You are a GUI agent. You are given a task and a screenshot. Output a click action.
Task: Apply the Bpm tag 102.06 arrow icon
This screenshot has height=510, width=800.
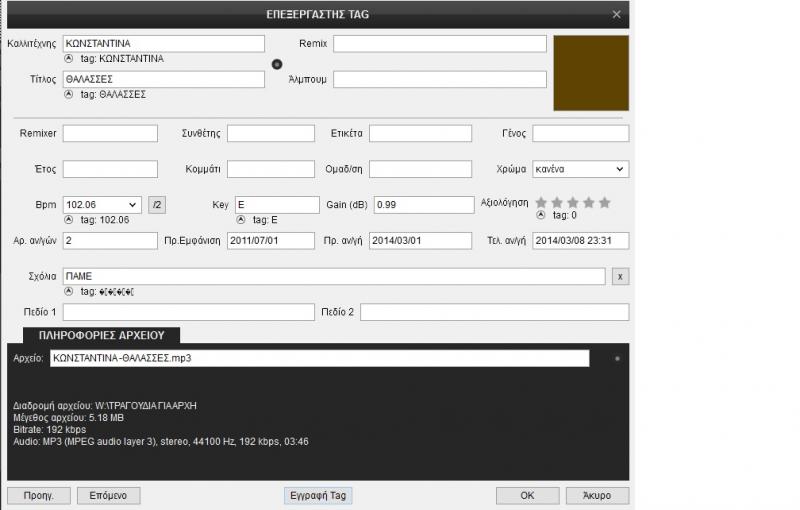click(68, 219)
